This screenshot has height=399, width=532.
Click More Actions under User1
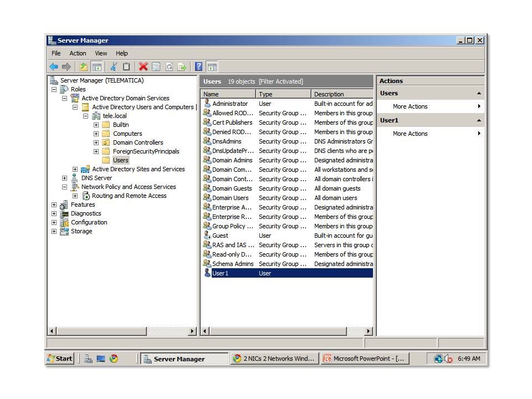tap(410, 134)
